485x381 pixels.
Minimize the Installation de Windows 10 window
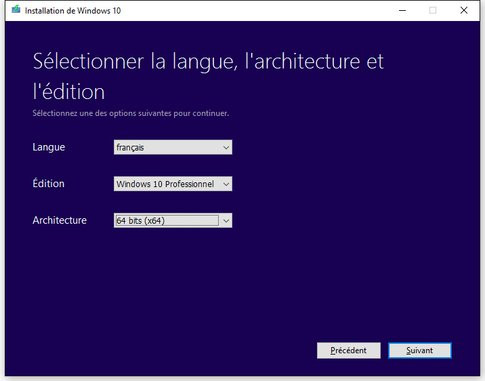pyautogui.click(x=402, y=10)
